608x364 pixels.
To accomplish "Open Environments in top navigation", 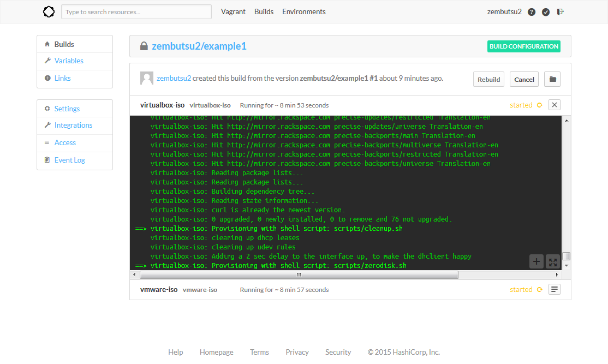I will point(303,11).
